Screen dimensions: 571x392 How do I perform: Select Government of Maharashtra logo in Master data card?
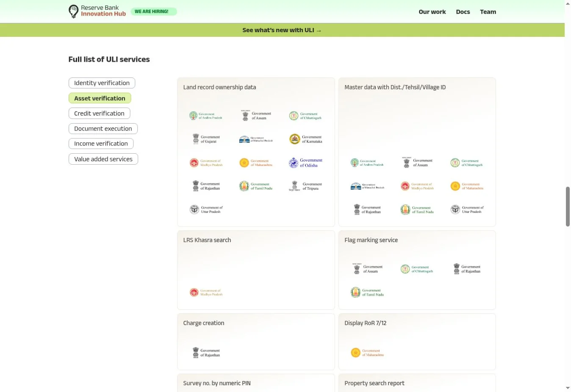(x=467, y=186)
